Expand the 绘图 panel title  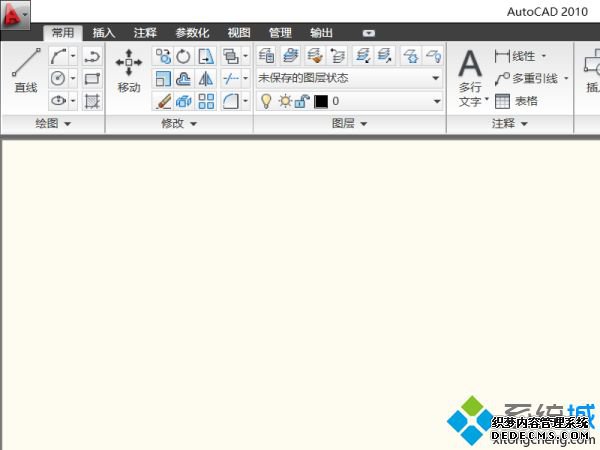(x=53, y=123)
